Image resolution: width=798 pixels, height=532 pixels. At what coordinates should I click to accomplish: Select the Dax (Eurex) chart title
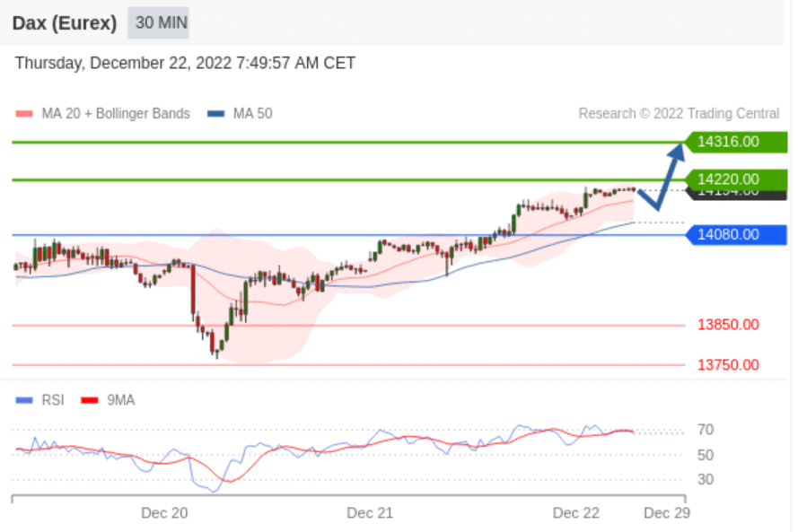click(x=65, y=23)
